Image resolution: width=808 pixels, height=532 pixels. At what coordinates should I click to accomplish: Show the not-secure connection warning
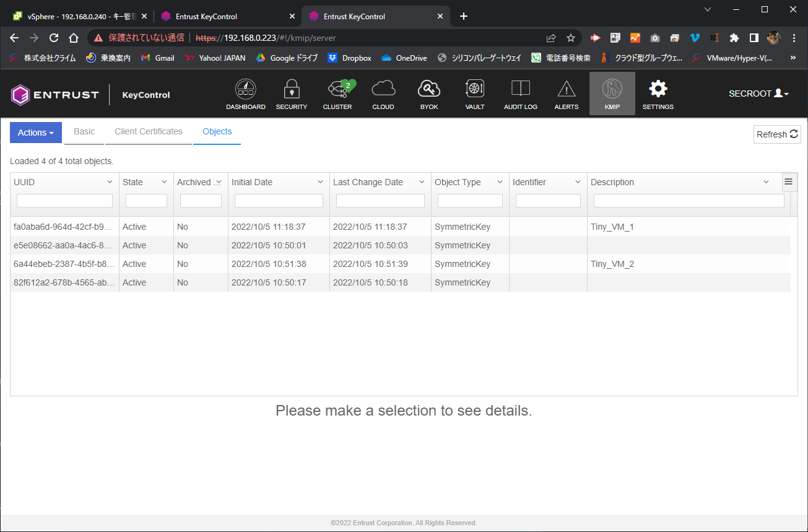(x=139, y=38)
